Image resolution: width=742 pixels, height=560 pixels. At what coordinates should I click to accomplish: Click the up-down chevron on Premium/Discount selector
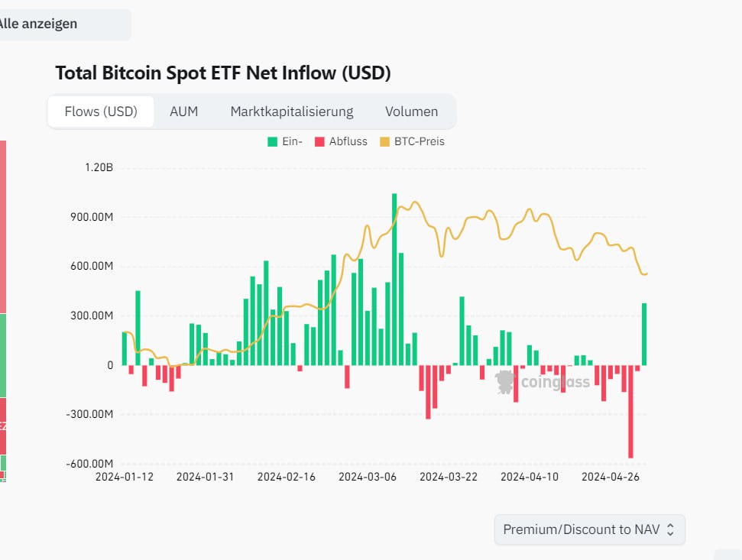670,529
